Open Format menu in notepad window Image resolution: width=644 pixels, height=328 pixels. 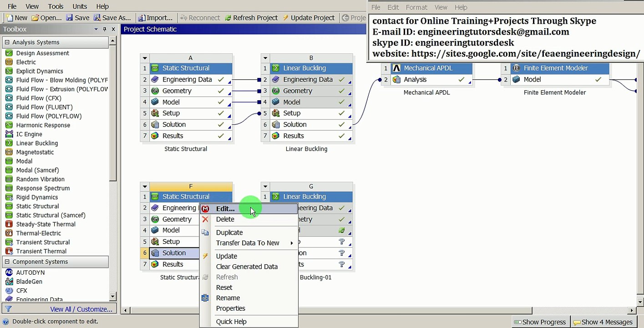416,7
